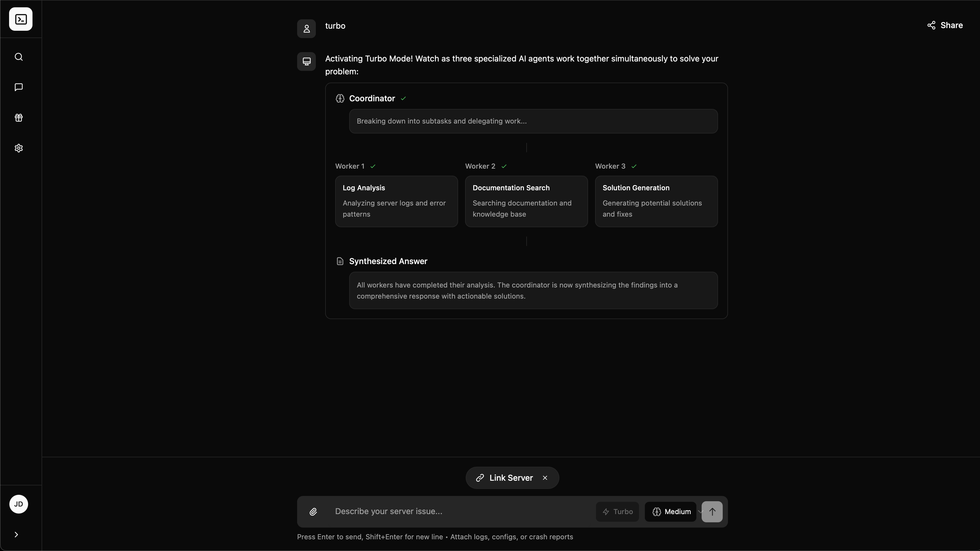Viewport: 980px width, 551px height.
Task: Click the Share button
Action: pos(945,25)
